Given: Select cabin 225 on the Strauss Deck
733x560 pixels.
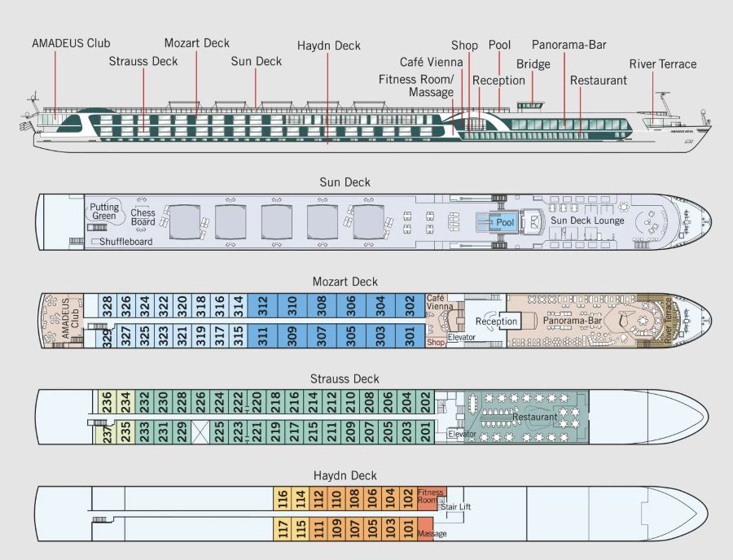Looking at the screenshot, I should [x=219, y=431].
